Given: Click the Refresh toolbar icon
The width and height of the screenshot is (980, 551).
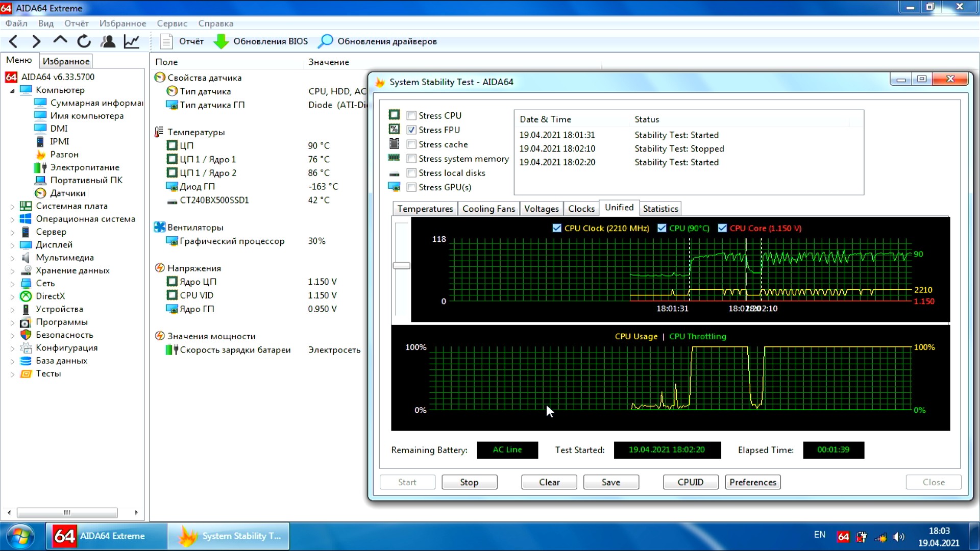Looking at the screenshot, I should 84,41.
